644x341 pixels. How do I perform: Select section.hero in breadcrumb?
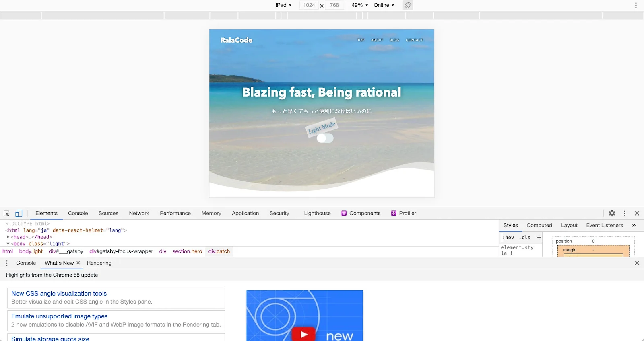187,251
